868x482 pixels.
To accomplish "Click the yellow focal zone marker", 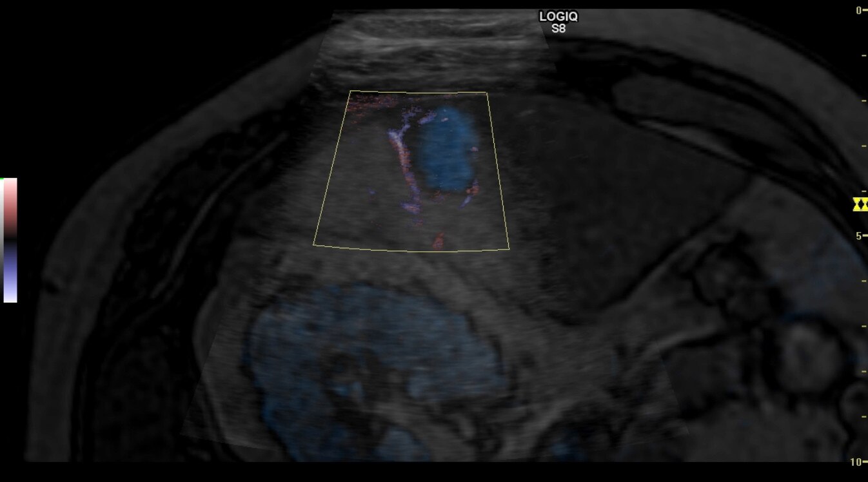I will pyautogui.click(x=860, y=205).
